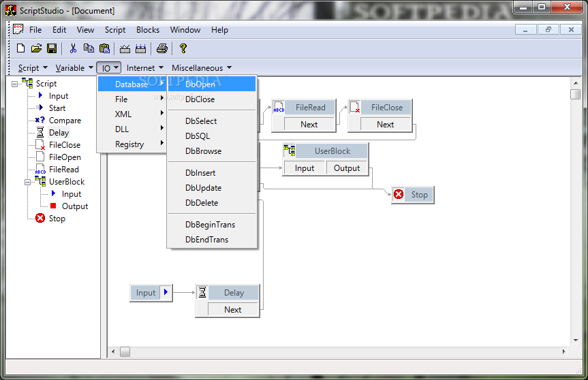This screenshot has width=588, height=380.
Task: Click the Paste clipboard icon
Action: coord(104,48)
